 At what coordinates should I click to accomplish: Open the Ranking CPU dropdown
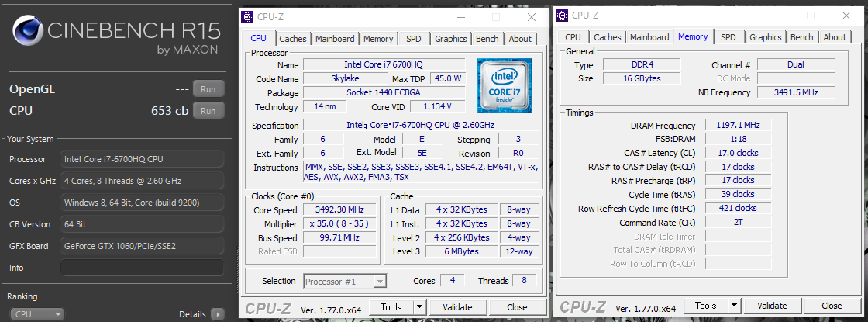[x=38, y=314]
